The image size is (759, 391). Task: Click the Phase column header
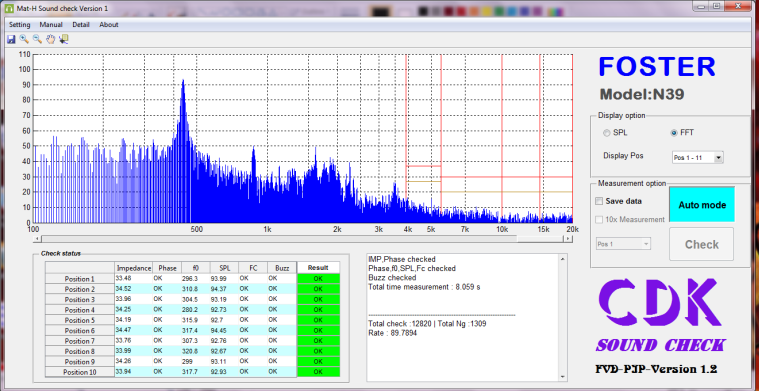coord(167,268)
